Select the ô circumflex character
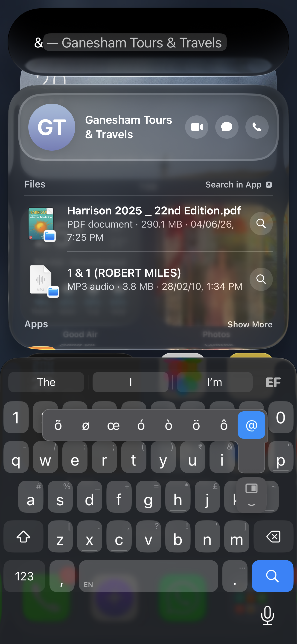The image size is (297, 644). 224,425
